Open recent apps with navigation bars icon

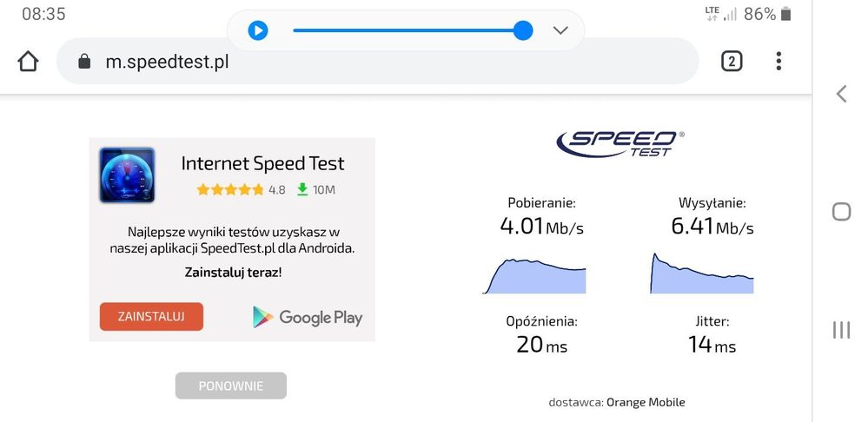click(840, 329)
